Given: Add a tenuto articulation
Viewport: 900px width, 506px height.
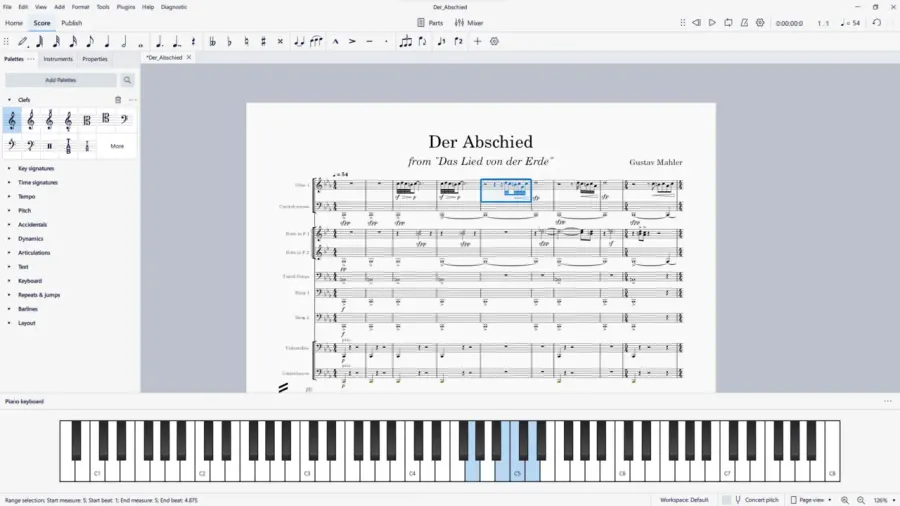Looking at the screenshot, I should 369,41.
